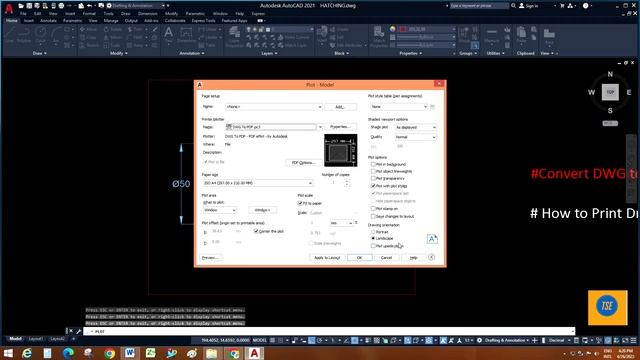
Task: Click Apply to Layout button
Action: [327, 258]
